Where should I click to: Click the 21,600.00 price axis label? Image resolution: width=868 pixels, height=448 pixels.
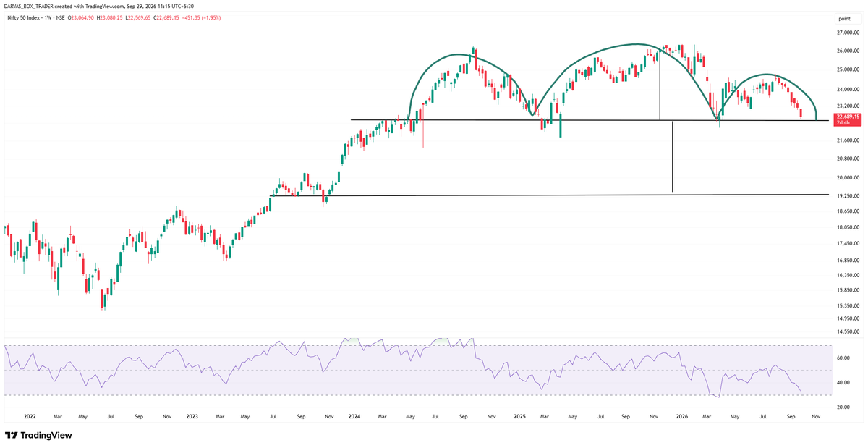tap(848, 140)
